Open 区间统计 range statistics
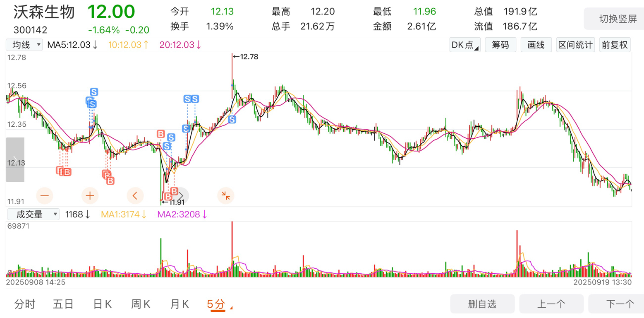This screenshot has width=644, height=318. (576, 45)
